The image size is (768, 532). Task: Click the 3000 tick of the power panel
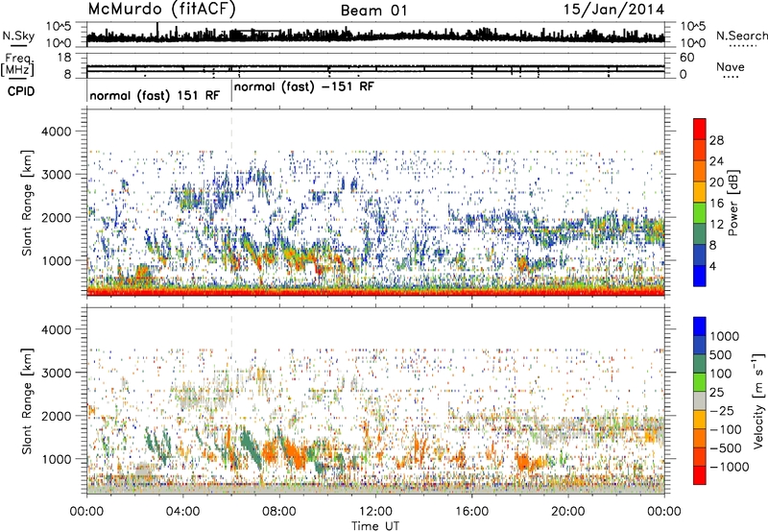[56, 175]
